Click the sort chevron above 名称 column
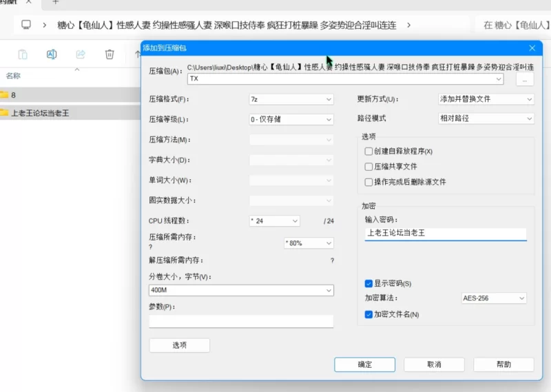The width and height of the screenshot is (551, 392). tap(77, 70)
